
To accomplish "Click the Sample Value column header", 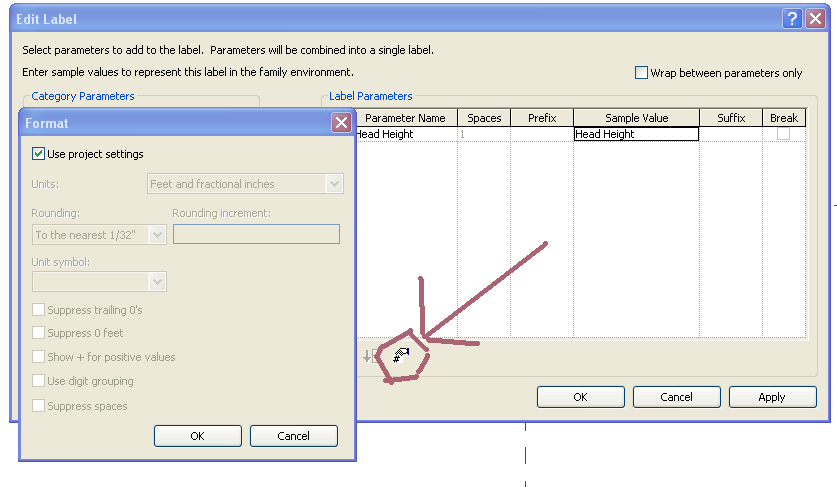I will [x=636, y=118].
